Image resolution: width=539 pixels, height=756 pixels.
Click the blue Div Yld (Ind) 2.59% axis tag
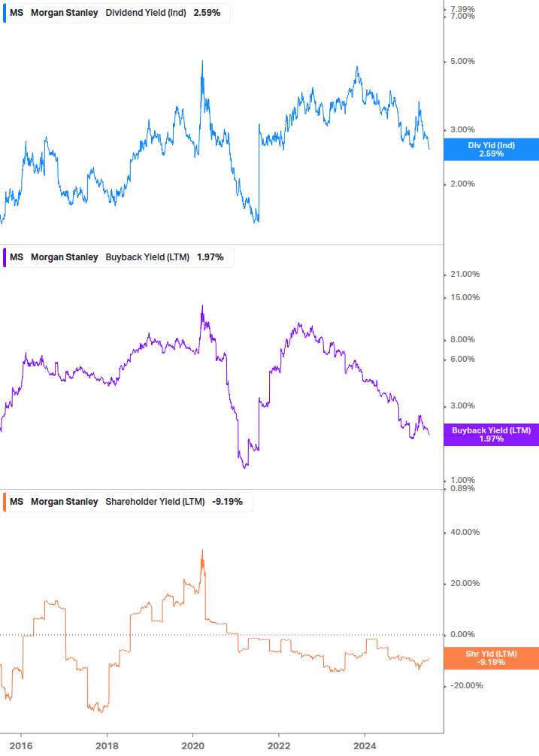[x=492, y=150]
